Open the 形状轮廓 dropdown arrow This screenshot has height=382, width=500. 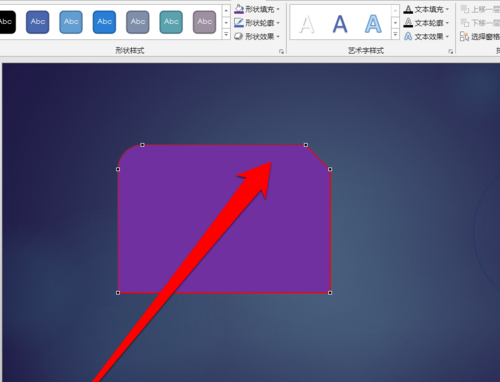pos(278,23)
